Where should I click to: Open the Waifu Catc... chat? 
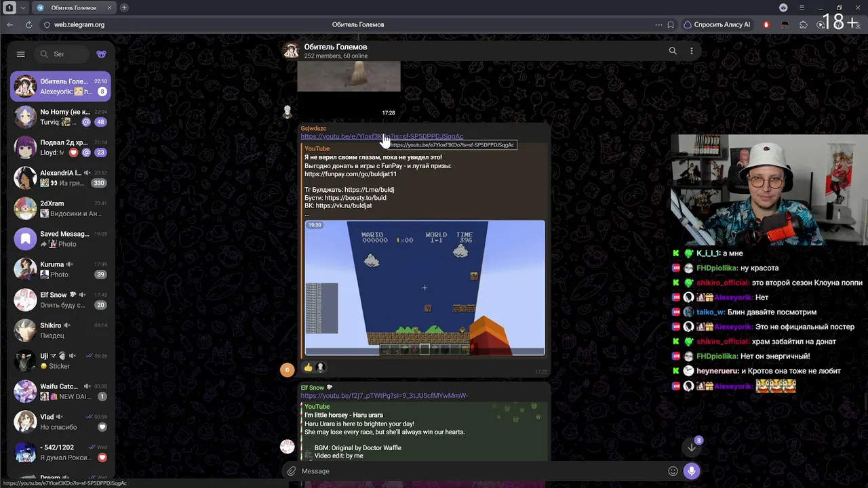(61, 392)
